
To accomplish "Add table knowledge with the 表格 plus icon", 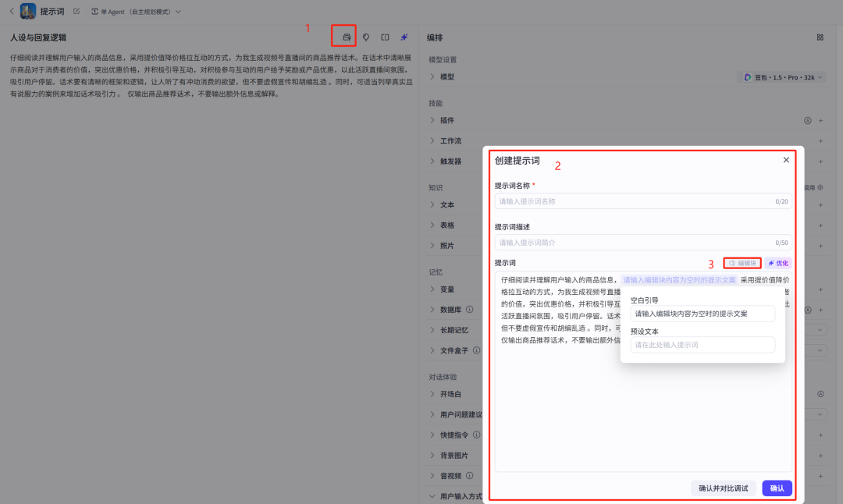I will [x=821, y=225].
